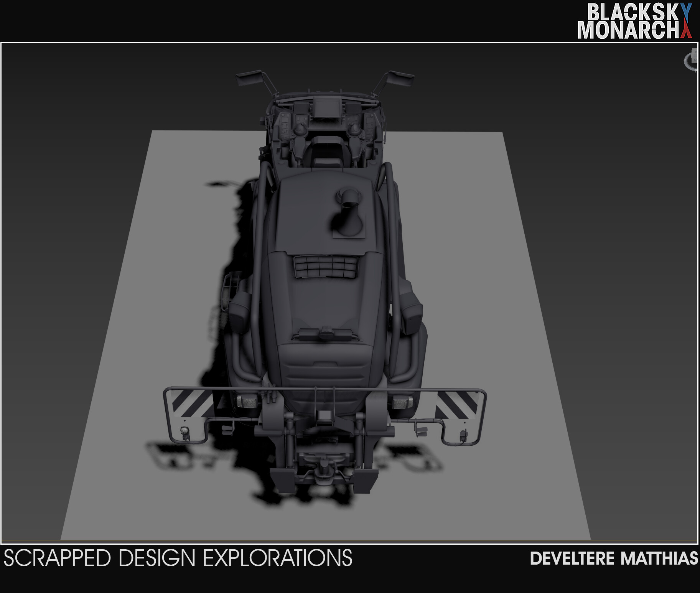Image resolution: width=700 pixels, height=593 pixels.
Task: Select the left striped warning panel
Action: click(192, 404)
